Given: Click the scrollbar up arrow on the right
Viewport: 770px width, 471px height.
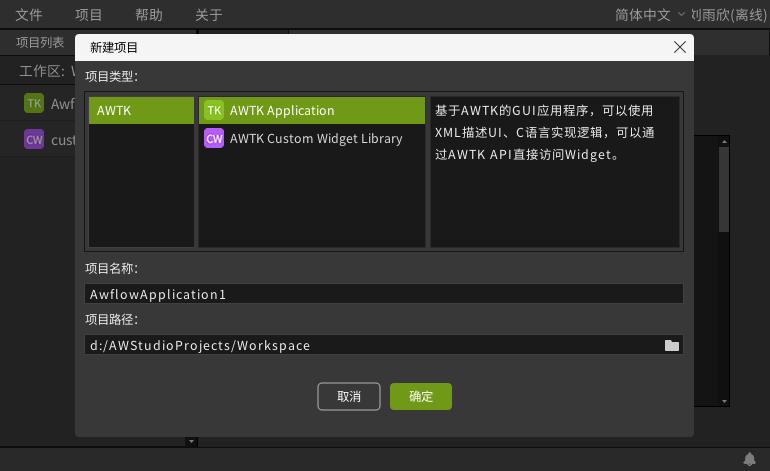Looking at the screenshot, I should coord(725,141).
